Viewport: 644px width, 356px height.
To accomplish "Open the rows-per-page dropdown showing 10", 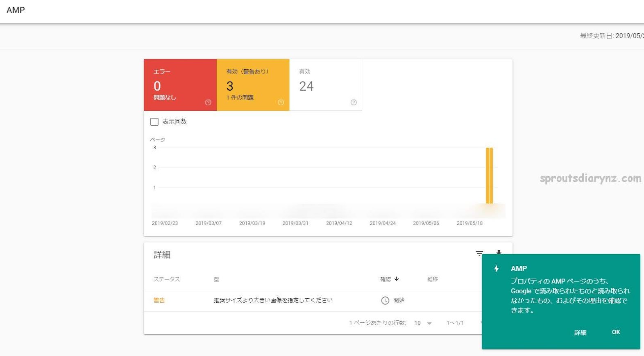I will [423, 323].
